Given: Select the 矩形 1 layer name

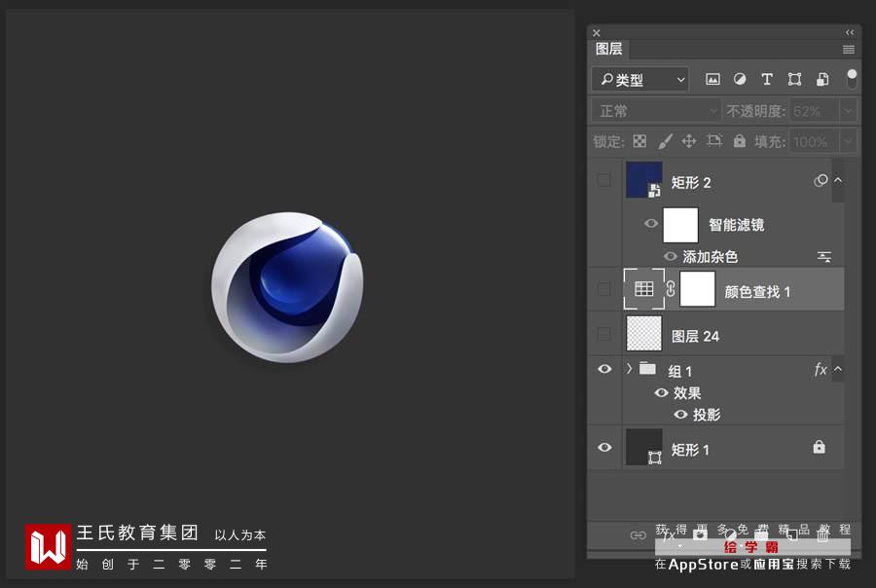Looking at the screenshot, I should pos(690,450).
